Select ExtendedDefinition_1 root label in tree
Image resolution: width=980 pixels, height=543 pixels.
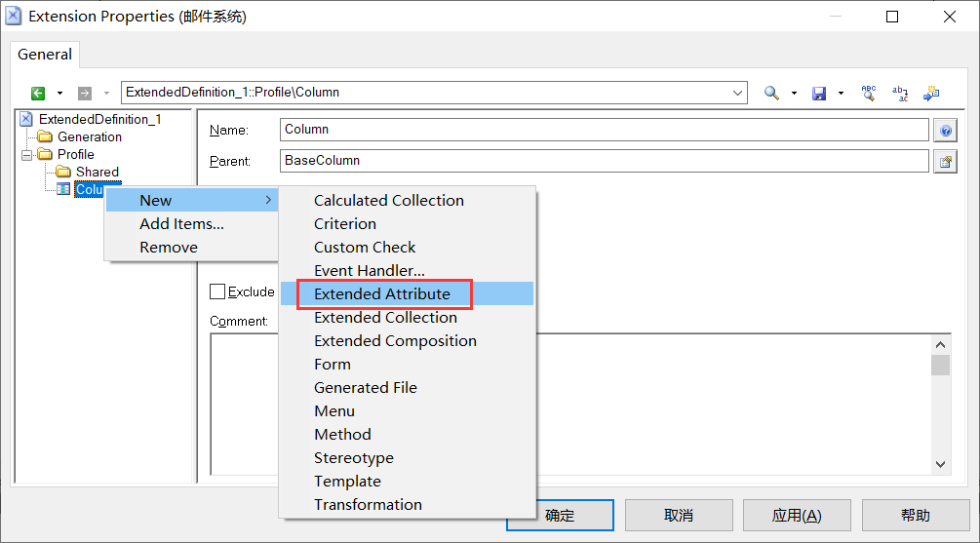pos(100,119)
